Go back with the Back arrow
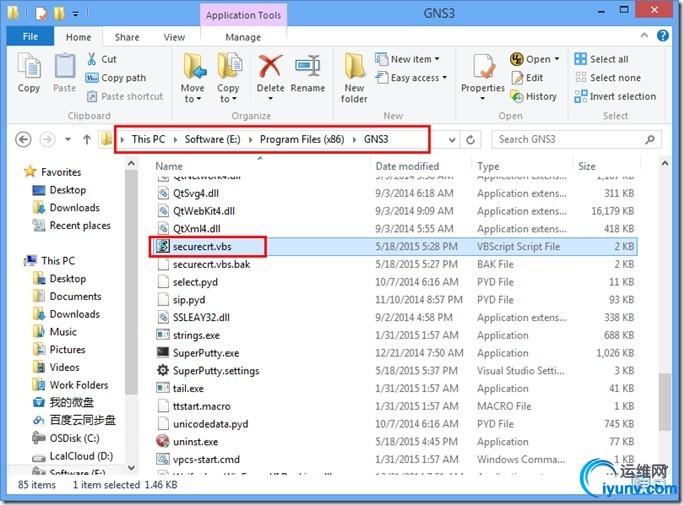This screenshot has width=683, height=505. point(23,139)
